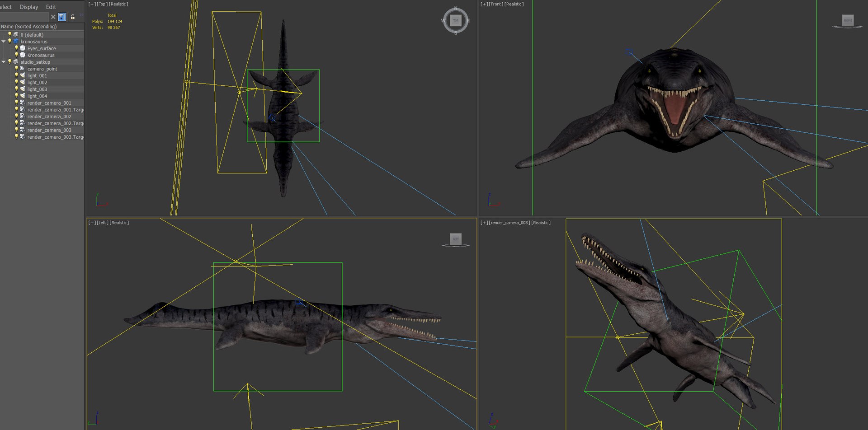The image size is (868, 430).
Task: Hide light_002 using its bulb icon
Action: click(x=16, y=82)
